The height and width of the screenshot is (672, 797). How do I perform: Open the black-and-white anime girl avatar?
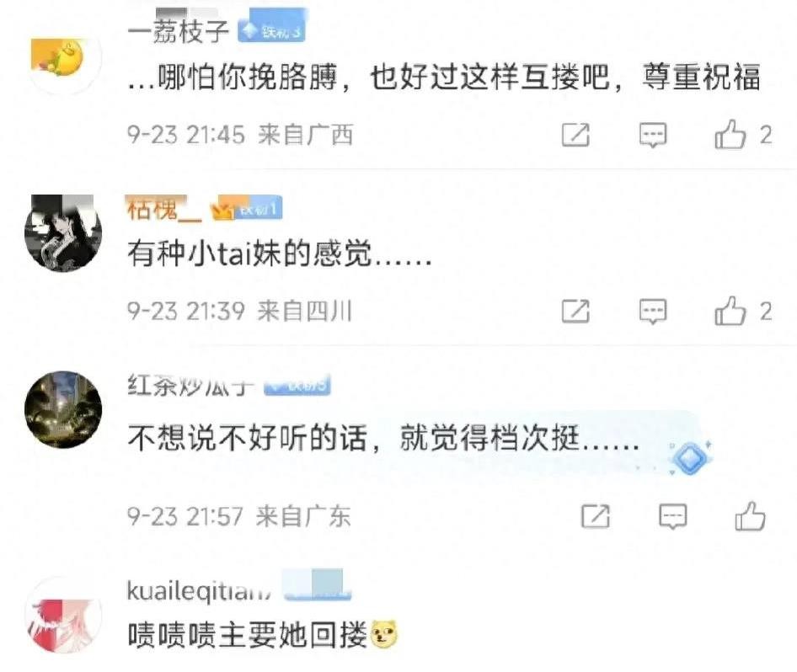[x=63, y=233]
